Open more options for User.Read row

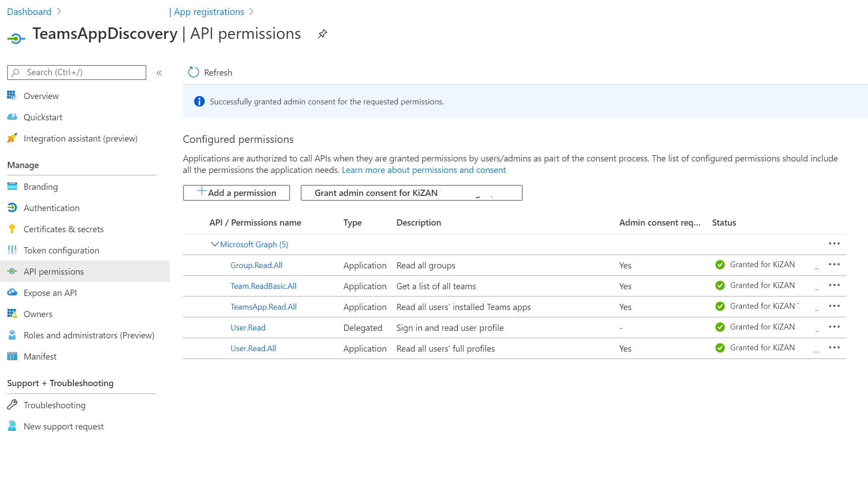click(834, 327)
